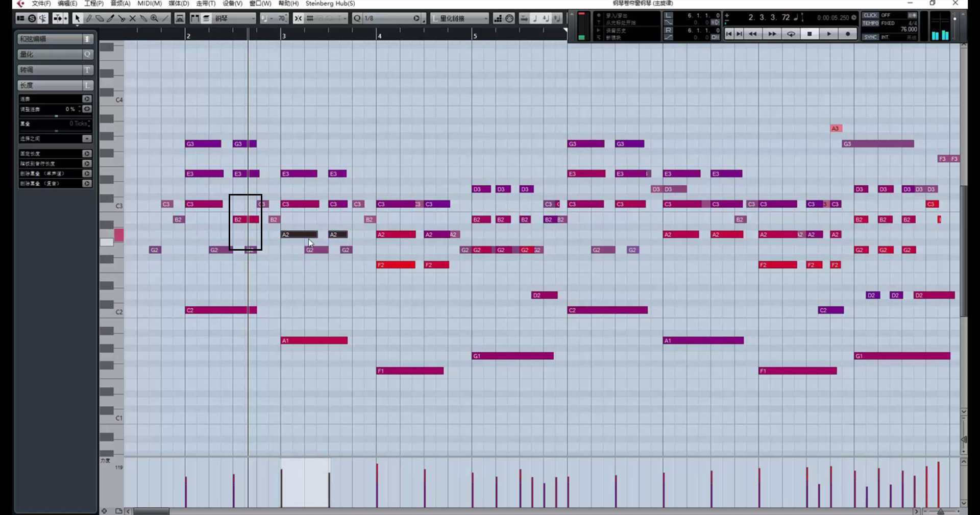Open the 钢琴 part selector dropdown
The image size is (980, 515).
(x=234, y=18)
